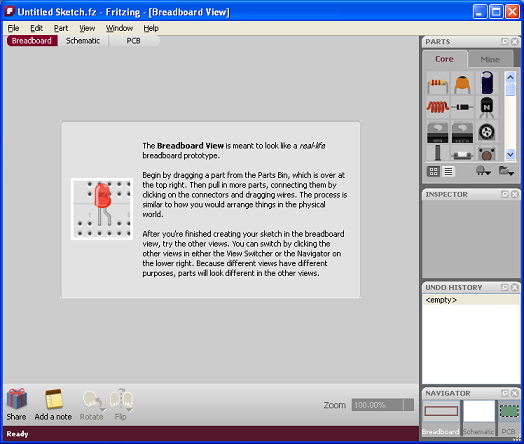
Task: Float the Inspector panel
Action: (505, 194)
